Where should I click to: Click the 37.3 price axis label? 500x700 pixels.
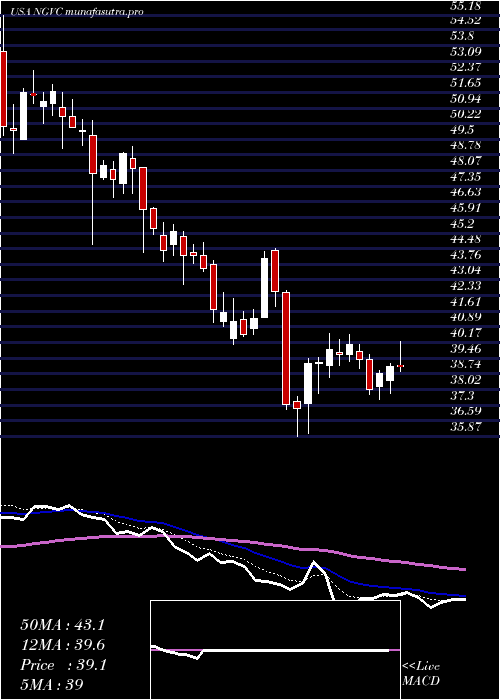pyautogui.click(x=462, y=395)
